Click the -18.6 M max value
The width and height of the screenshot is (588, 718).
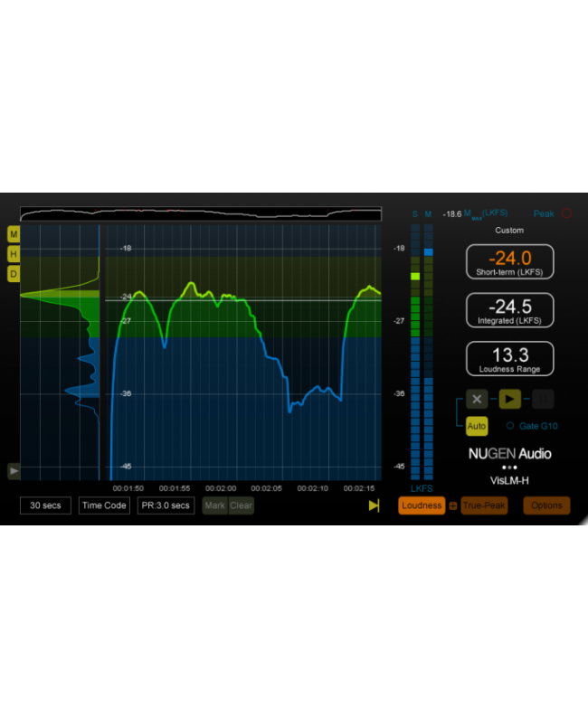[452, 214]
